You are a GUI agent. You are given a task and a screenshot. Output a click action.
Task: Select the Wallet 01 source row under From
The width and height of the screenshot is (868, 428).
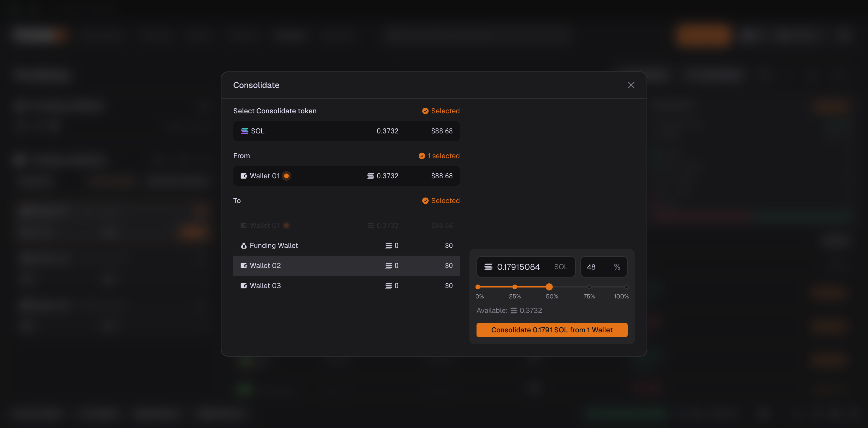point(346,176)
